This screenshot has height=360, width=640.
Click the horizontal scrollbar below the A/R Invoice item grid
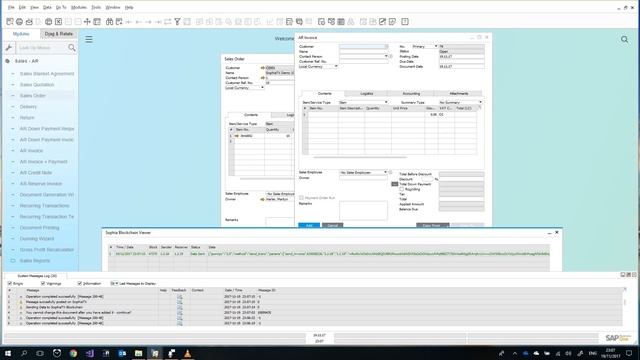coord(360,157)
